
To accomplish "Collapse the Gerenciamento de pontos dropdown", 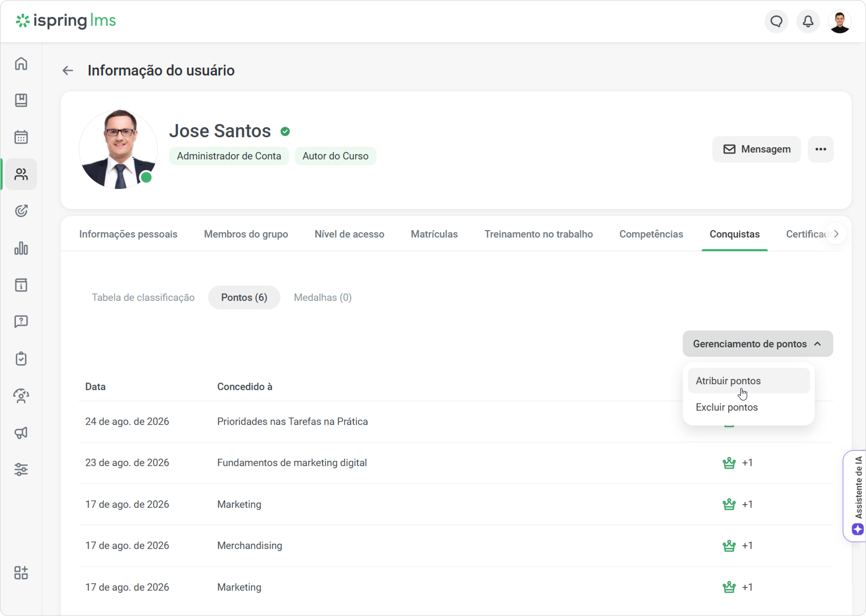I will [757, 344].
